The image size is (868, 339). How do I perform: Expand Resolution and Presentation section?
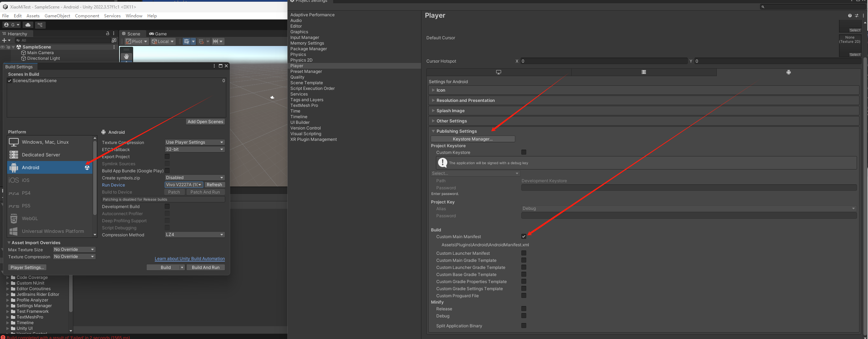pos(643,100)
